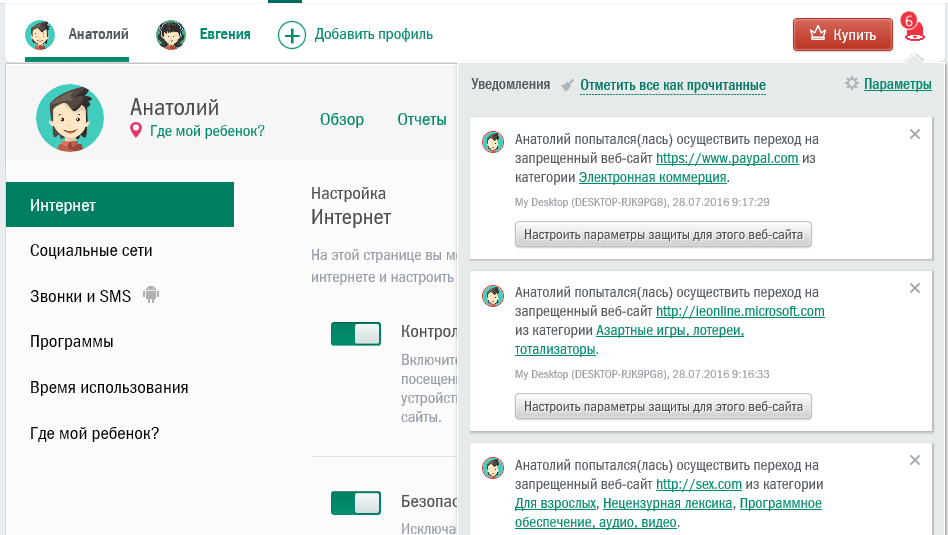948x535 pixels.
Task: Open Параметры notification settings link
Action: (897, 84)
